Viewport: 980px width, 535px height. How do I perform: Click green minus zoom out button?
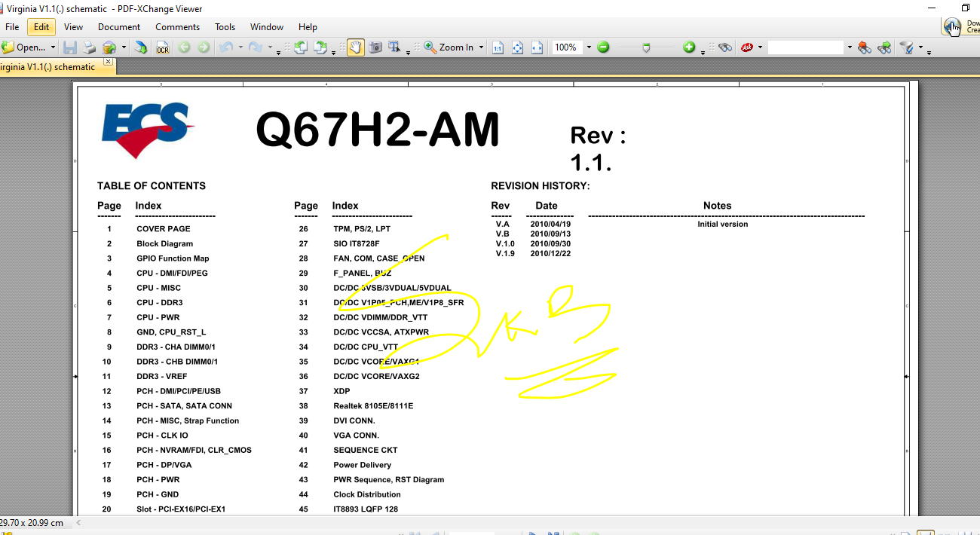pos(603,47)
